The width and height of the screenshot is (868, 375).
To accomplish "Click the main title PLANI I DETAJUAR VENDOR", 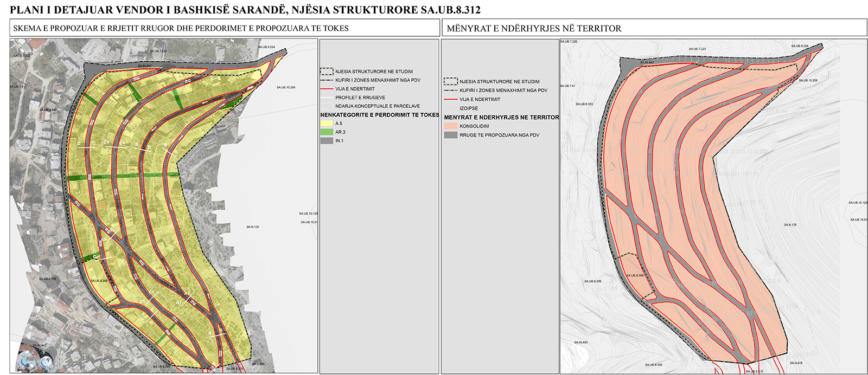I will tap(245, 10).
